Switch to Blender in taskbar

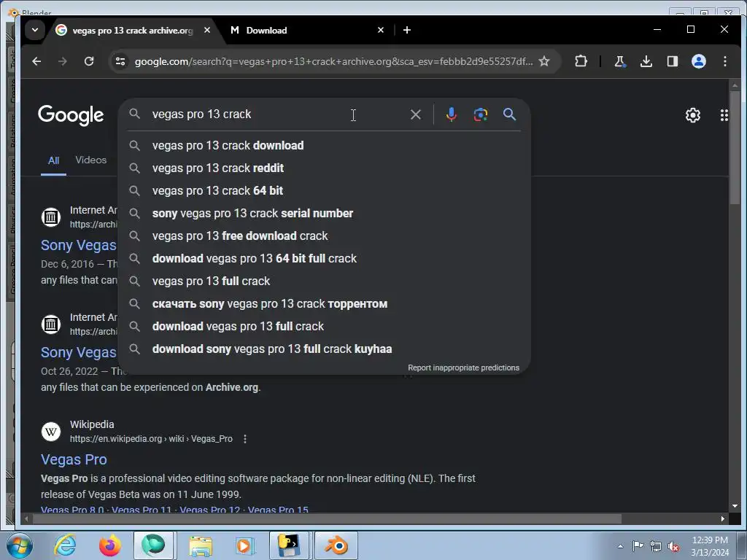336,545
